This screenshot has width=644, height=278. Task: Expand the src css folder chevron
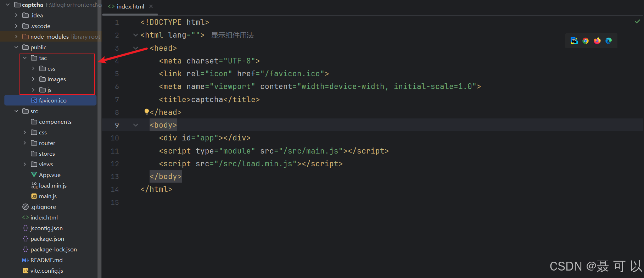click(x=25, y=132)
